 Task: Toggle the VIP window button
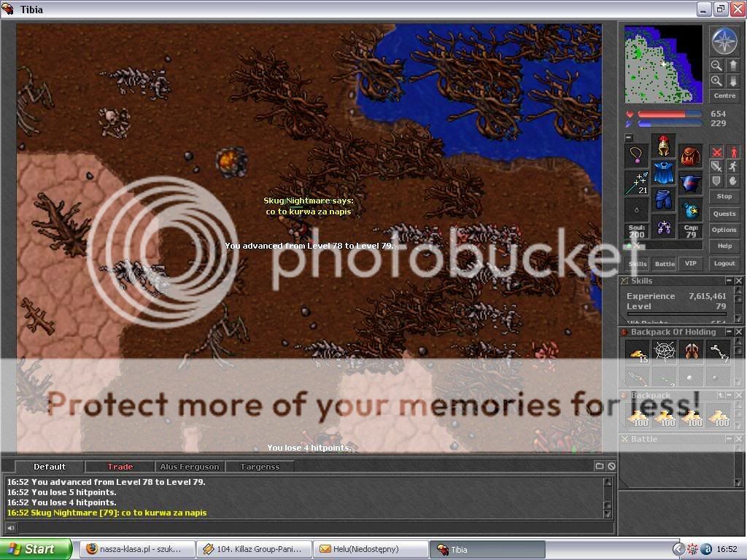pos(690,264)
